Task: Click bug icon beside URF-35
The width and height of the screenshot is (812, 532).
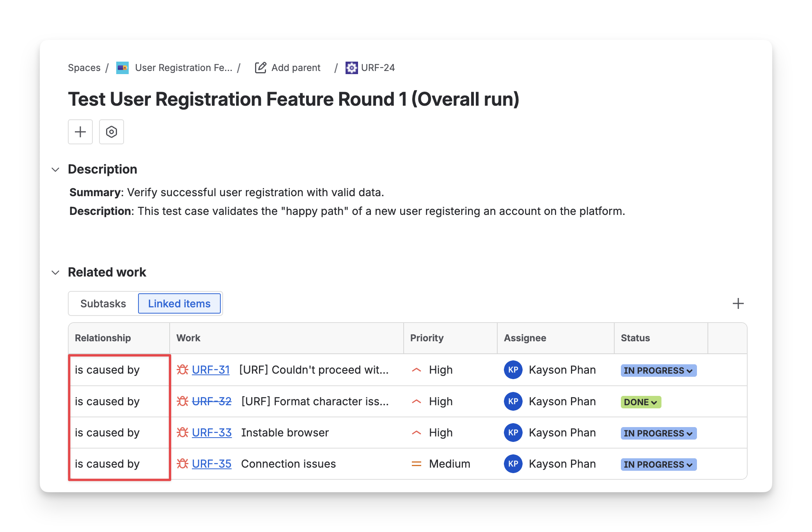Action: point(182,463)
